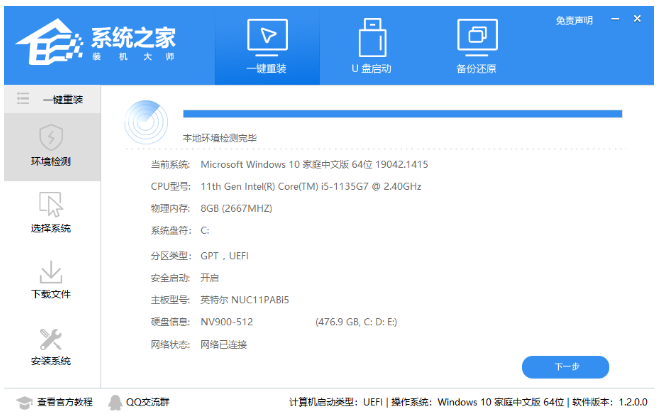The width and height of the screenshot is (661, 419).
Task: Open the QQ交流群 link
Action: click(x=148, y=402)
